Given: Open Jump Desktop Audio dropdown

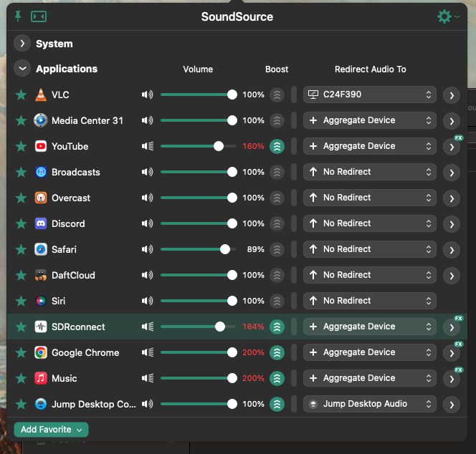Looking at the screenshot, I should click(370, 404).
